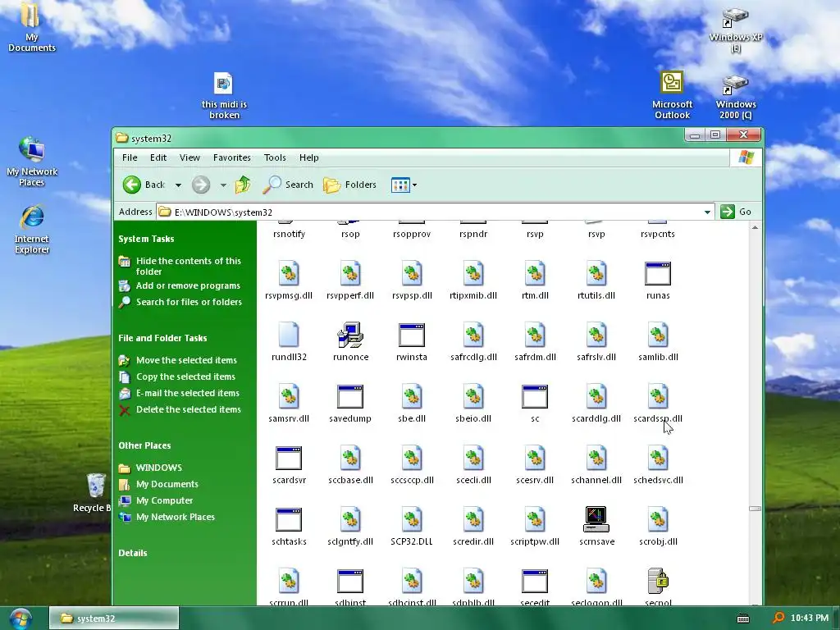The width and height of the screenshot is (840, 630).
Task: Select the Windows XP (E) drive shortcut
Action: tap(736, 30)
